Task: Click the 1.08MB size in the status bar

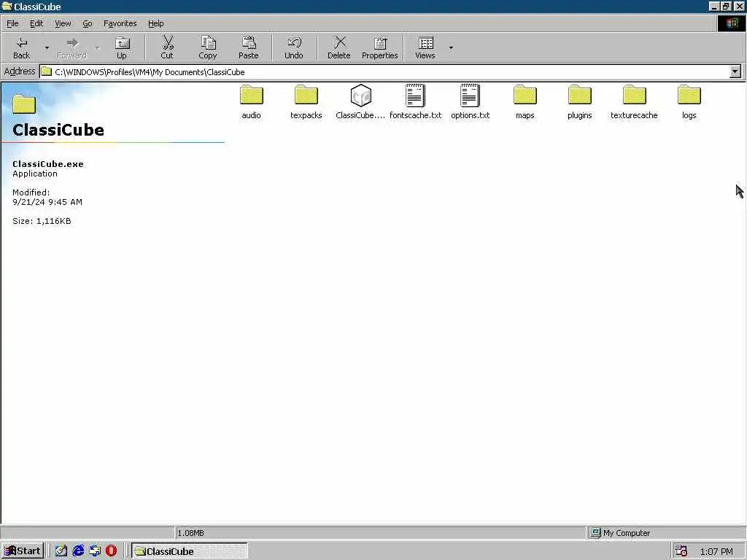Action: pos(190,533)
